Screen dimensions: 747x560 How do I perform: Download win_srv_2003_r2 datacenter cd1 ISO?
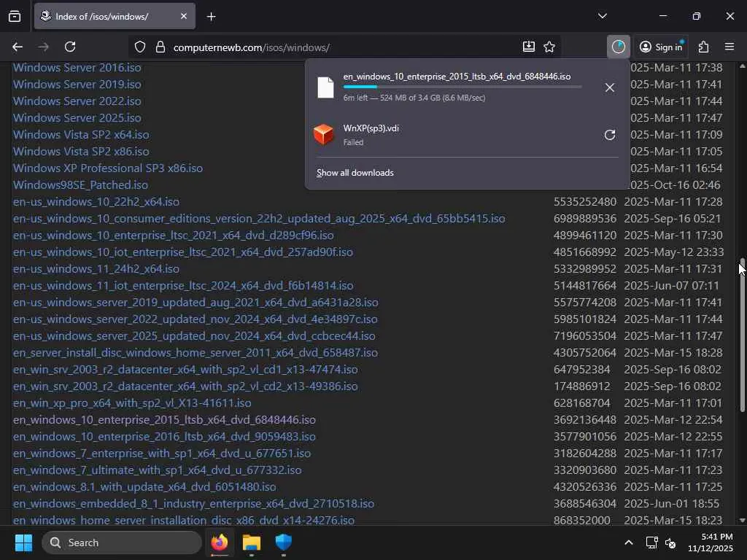pyautogui.click(x=185, y=370)
